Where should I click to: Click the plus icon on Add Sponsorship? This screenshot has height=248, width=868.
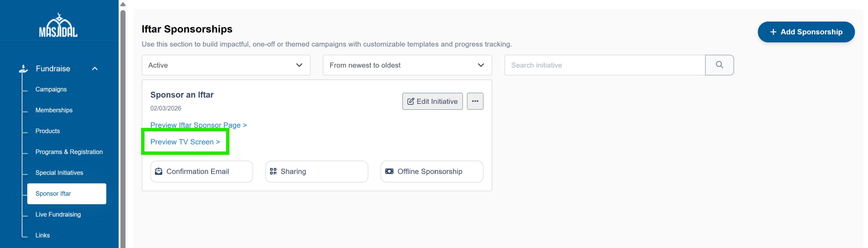773,32
